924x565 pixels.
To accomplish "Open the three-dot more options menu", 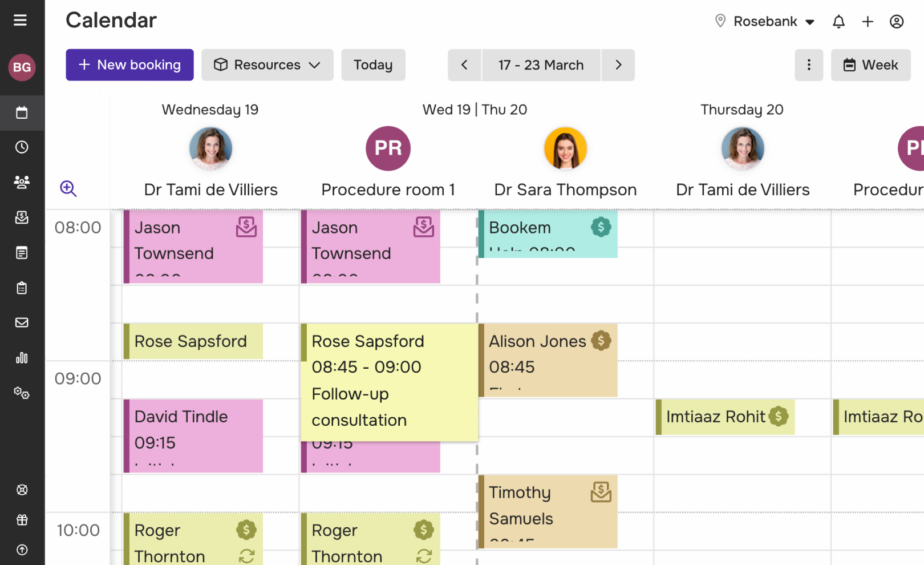I will [x=809, y=65].
